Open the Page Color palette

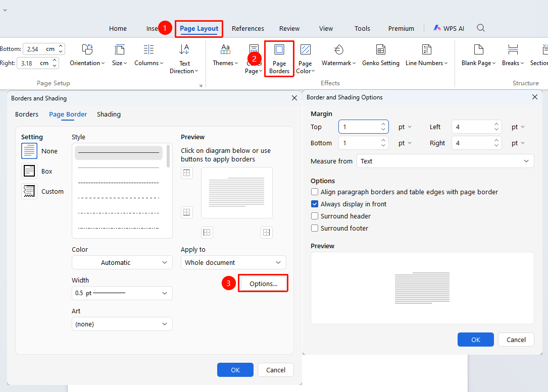pos(305,59)
